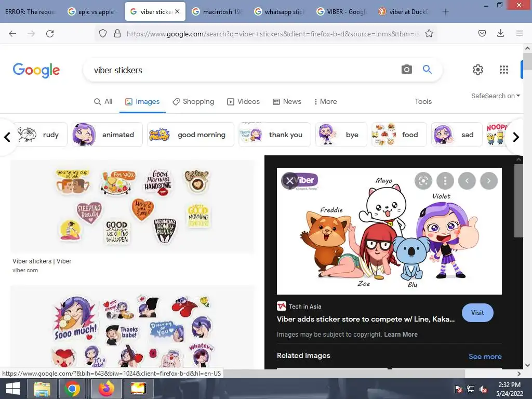The image size is (532, 399).
Task: Switch to the VIBER - Google browser tab
Action: (x=342, y=12)
